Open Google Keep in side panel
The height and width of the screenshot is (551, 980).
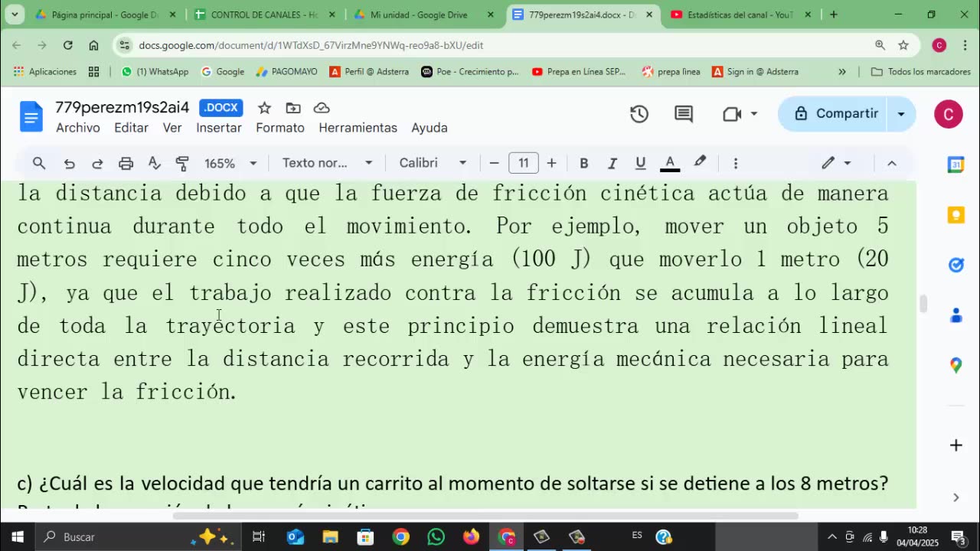[x=955, y=215]
